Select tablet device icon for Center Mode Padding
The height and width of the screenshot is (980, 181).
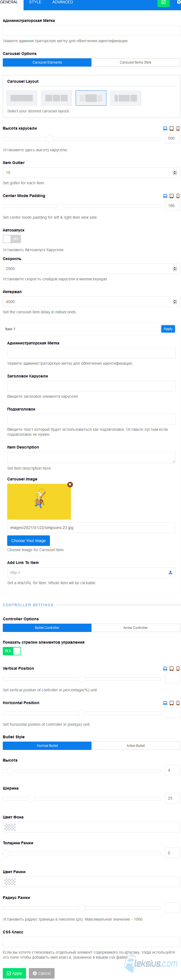[x=172, y=196]
